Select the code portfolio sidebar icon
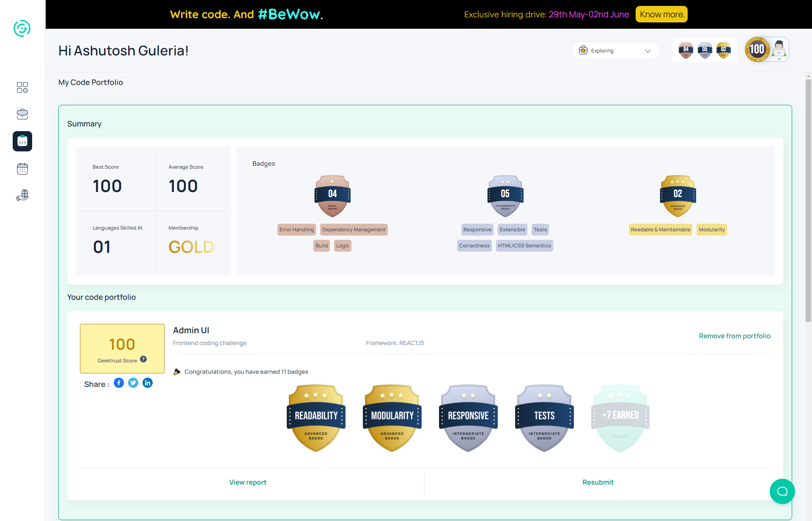 [x=22, y=141]
